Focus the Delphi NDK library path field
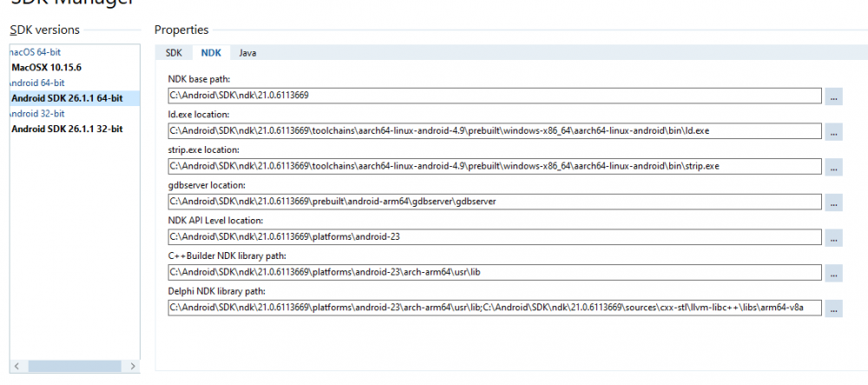 point(495,308)
